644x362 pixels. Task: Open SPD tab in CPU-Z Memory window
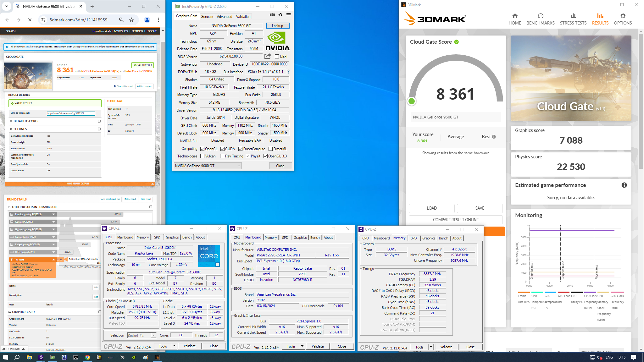tap(414, 238)
